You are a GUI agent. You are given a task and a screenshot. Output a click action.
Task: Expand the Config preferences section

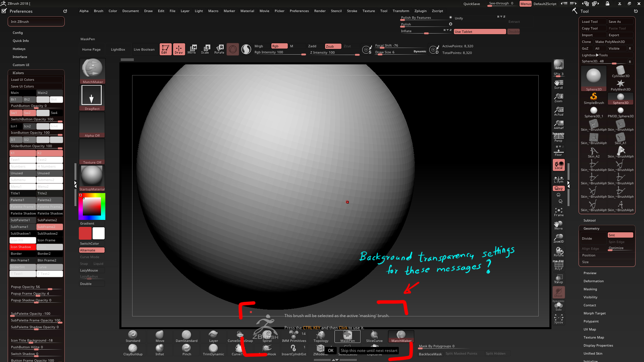pyautogui.click(x=18, y=33)
